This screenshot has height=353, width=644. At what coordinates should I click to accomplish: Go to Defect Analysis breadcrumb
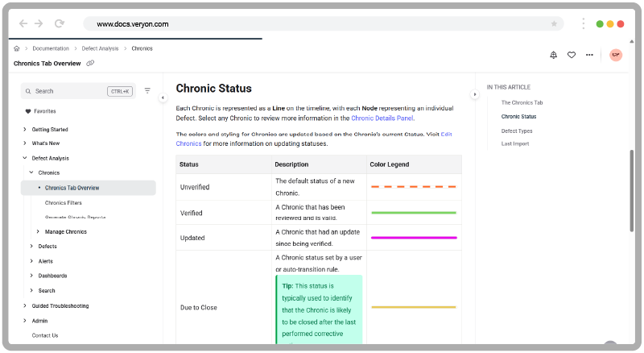[100, 48]
